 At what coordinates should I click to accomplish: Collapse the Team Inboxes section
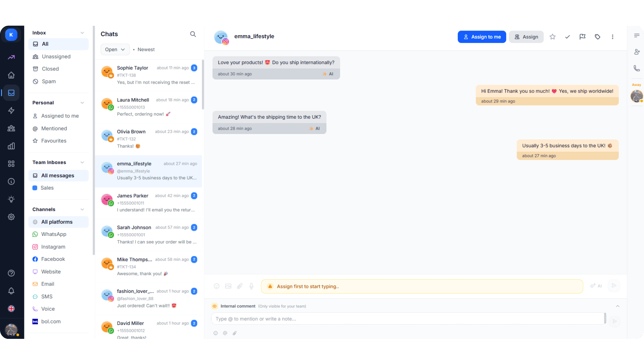pyautogui.click(x=82, y=162)
